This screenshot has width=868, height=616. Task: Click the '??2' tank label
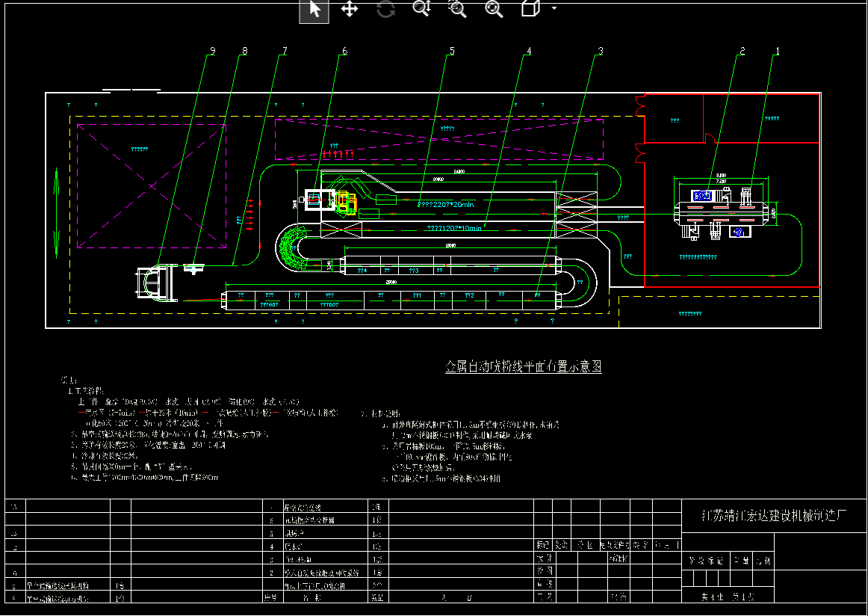(x=469, y=295)
